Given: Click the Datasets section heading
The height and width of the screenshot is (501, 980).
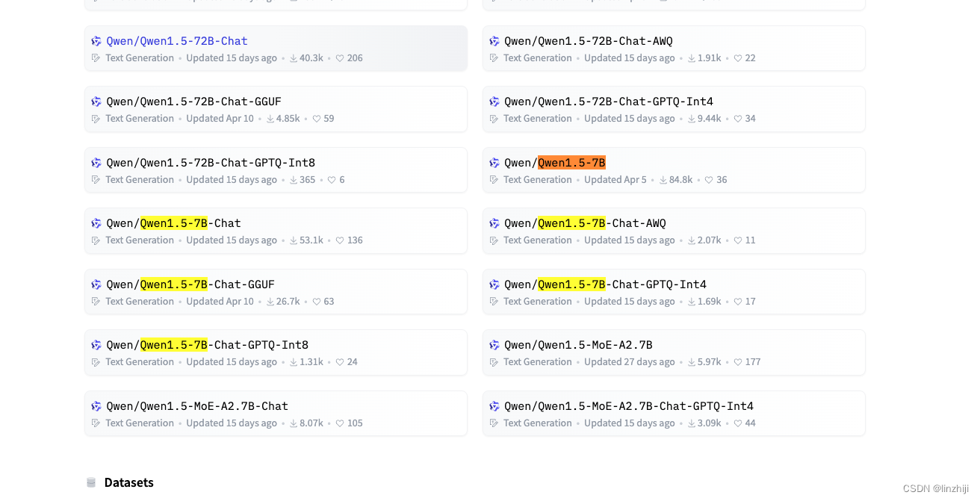Looking at the screenshot, I should [x=129, y=482].
